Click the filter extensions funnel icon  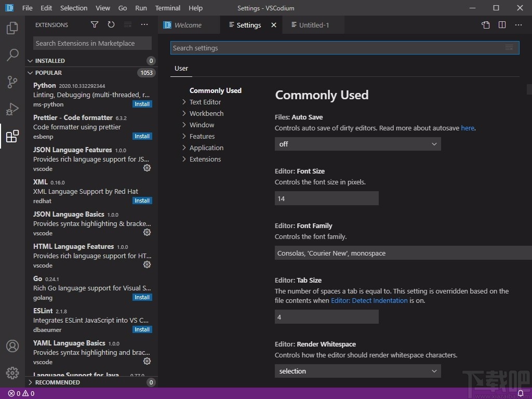tap(95, 24)
